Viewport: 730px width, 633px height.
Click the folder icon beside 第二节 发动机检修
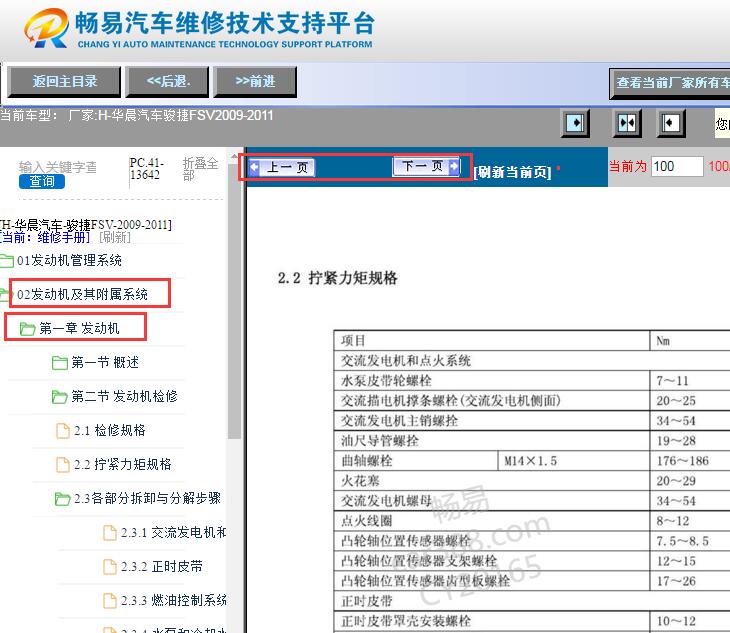pyautogui.click(x=60, y=397)
